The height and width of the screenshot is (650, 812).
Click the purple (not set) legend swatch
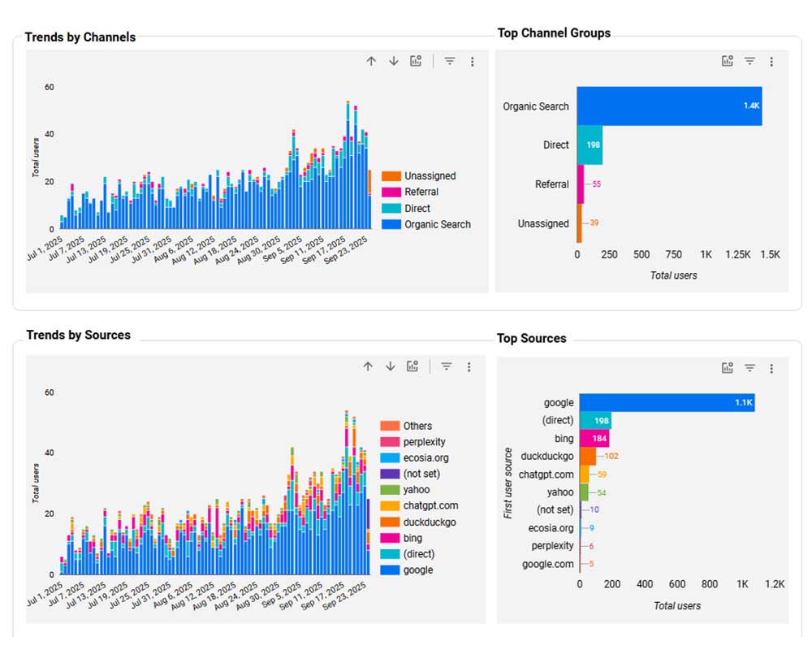(x=390, y=474)
